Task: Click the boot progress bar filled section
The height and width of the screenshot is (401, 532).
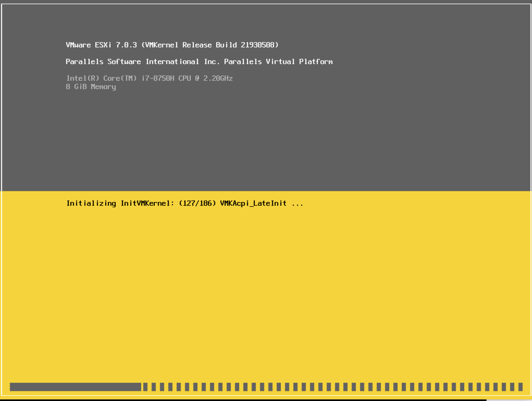Action: 76,387
